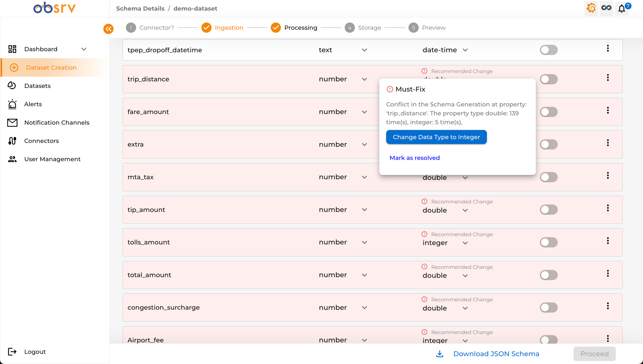This screenshot has height=364, width=643.
Task: Open more options for fare_amount row
Action: [608, 110]
